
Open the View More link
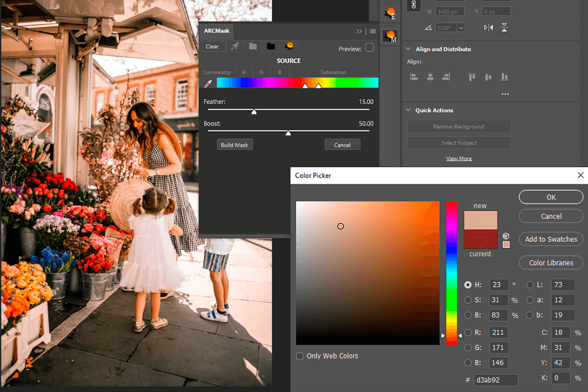tap(459, 159)
